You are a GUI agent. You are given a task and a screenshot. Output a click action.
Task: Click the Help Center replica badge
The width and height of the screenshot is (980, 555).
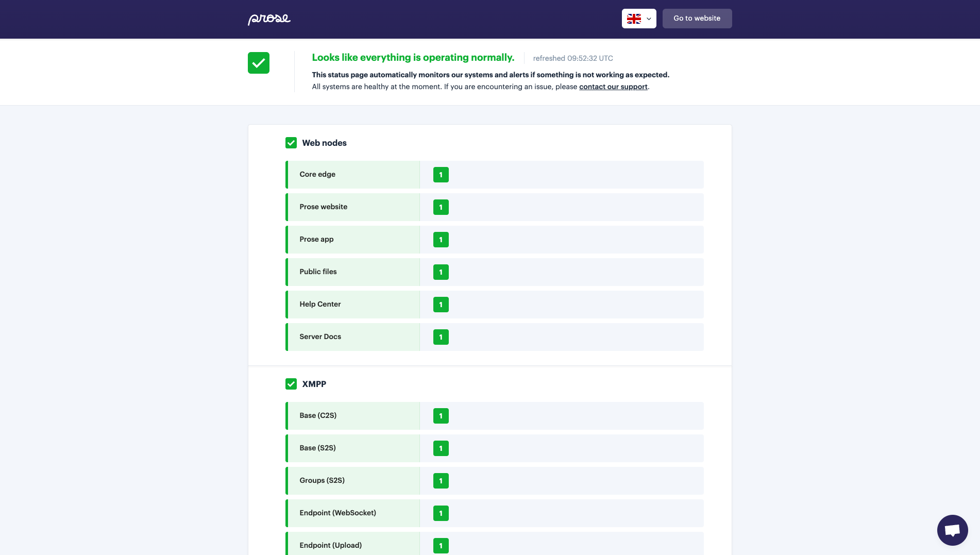[441, 305]
